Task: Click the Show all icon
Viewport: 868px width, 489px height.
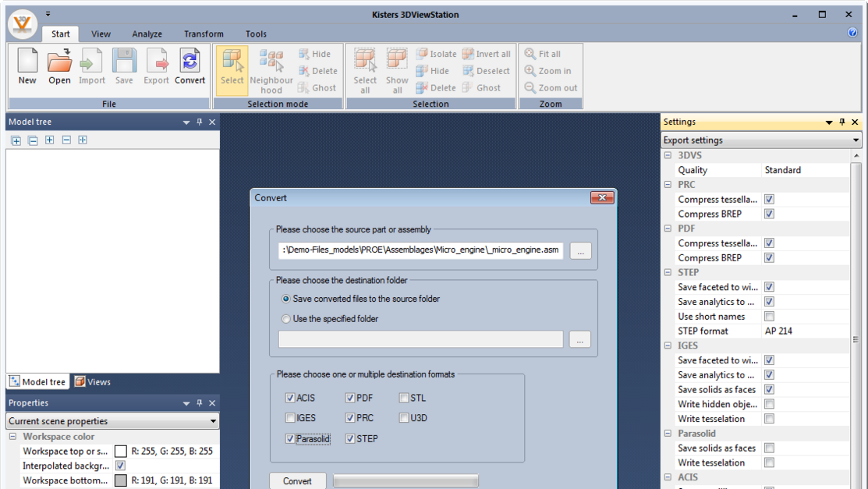Action: (x=397, y=72)
